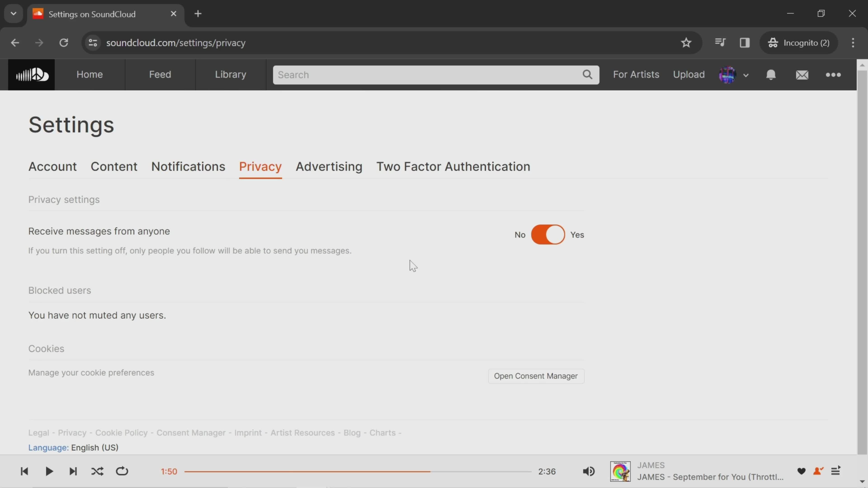
Task: Open Consent Manager for cookie preferences
Action: coord(535,376)
